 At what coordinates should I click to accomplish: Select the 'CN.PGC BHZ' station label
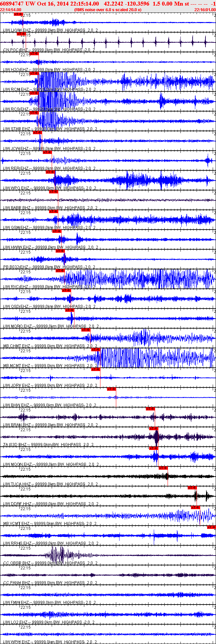16,50
